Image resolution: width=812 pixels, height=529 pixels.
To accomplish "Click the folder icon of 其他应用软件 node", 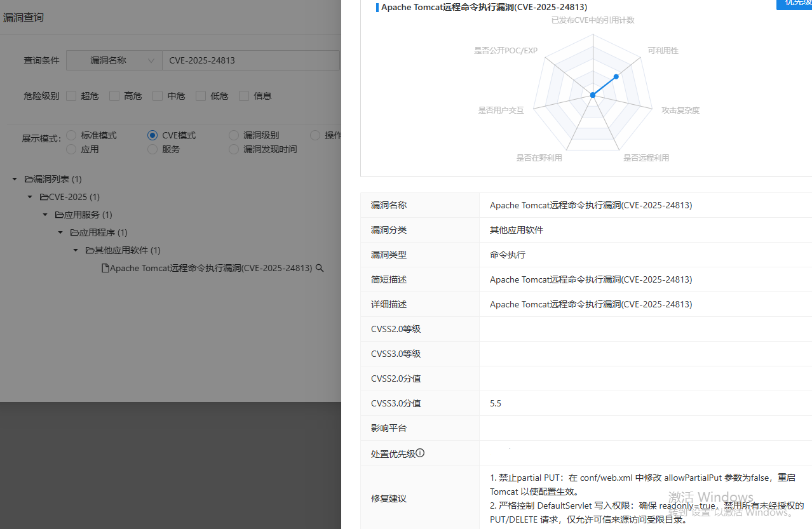I will coord(91,250).
